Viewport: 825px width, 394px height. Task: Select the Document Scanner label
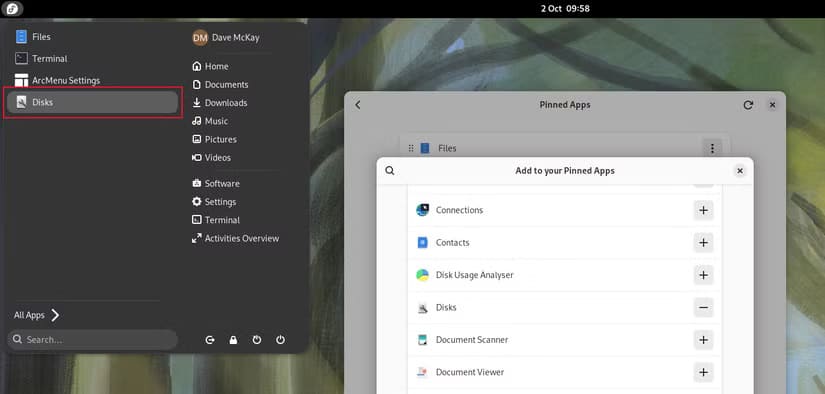[472, 340]
